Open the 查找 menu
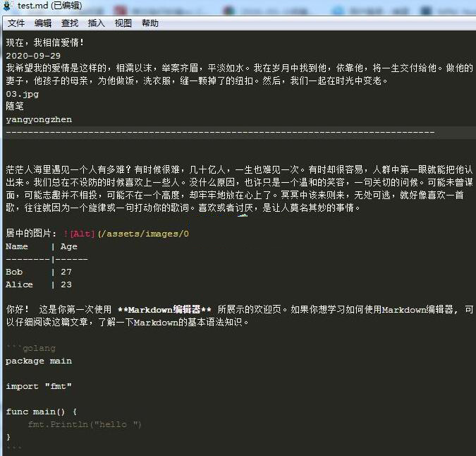Viewport: 476px width, 456px height. click(70, 23)
